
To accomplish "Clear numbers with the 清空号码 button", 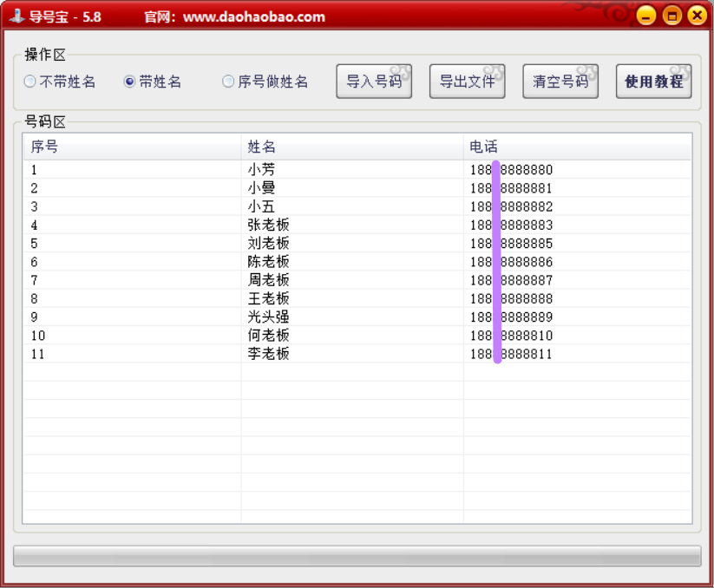I will 560,82.
